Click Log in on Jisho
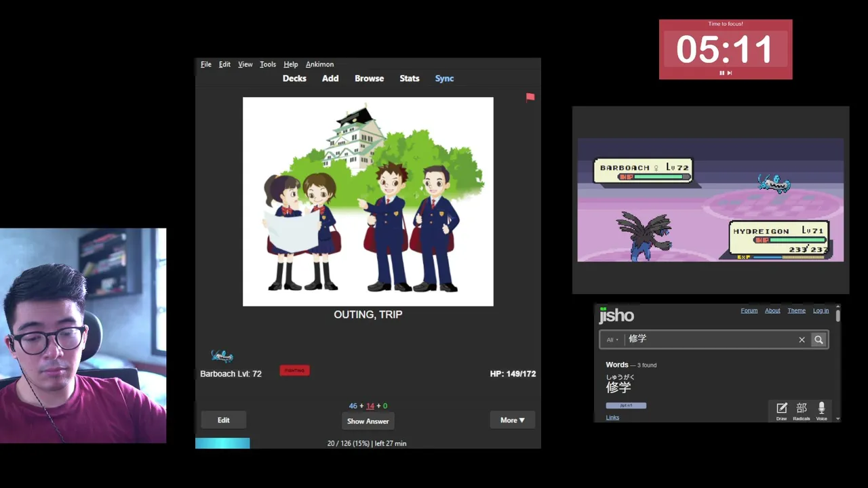Viewport: 868px width, 488px height. (x=821, y=310)
